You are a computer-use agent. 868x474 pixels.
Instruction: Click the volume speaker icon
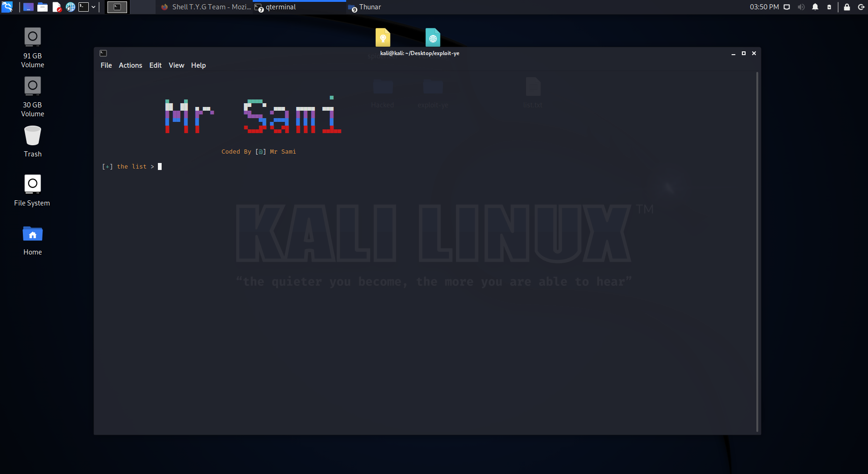pyautogui.click(x=801, y=7)
